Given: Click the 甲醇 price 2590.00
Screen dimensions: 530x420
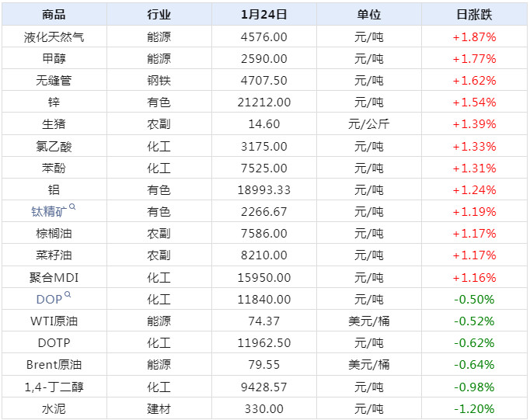Looking at the screenshot, I should click(264, 58).
